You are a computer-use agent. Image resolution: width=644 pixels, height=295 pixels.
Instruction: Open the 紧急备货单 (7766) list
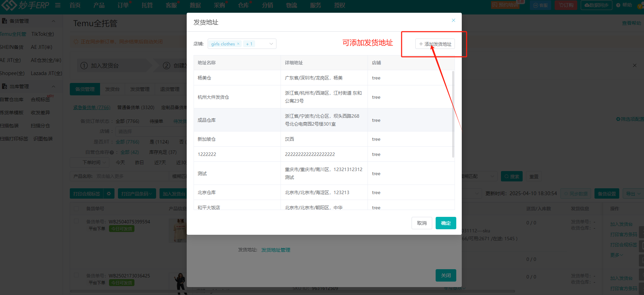[x=92, y=107]
